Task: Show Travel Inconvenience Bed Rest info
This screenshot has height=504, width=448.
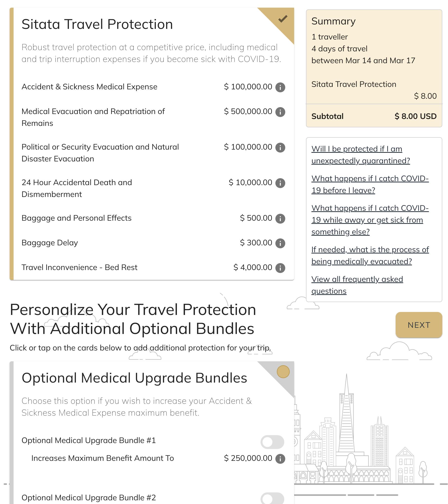Action: [280, 268]
